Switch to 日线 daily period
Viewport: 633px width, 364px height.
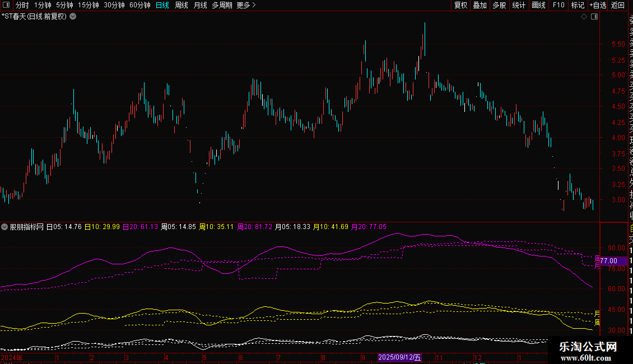(x=162, y=5)
